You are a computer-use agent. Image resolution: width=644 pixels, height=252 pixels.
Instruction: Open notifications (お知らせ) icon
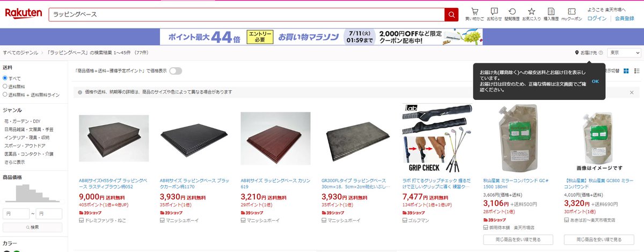(494, 14)
